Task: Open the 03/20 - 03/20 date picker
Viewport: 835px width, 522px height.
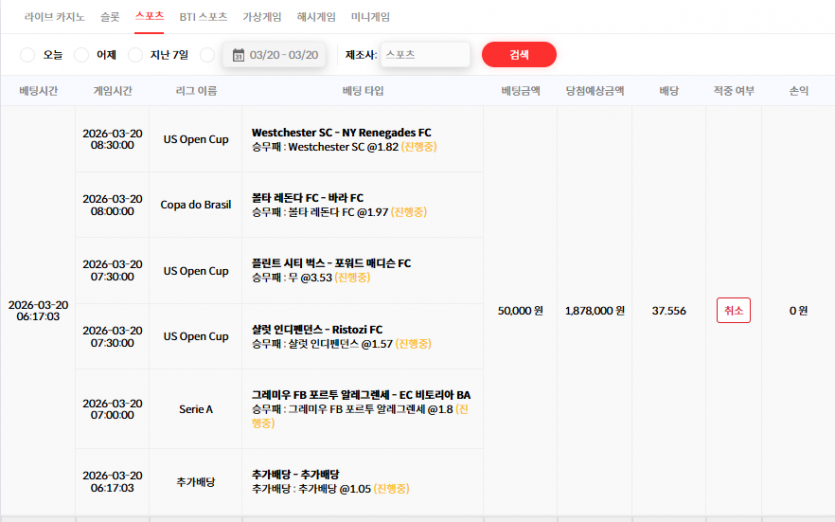Action: pyautogui.click(x=274, y=55)
